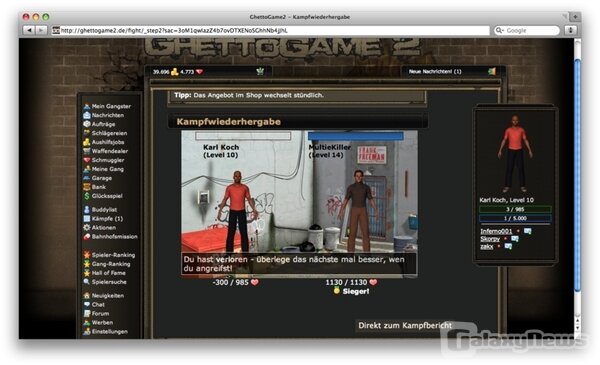600x365 pixels.
Task: Click the gold coins icon in header
Action: (x=174, y=72)
